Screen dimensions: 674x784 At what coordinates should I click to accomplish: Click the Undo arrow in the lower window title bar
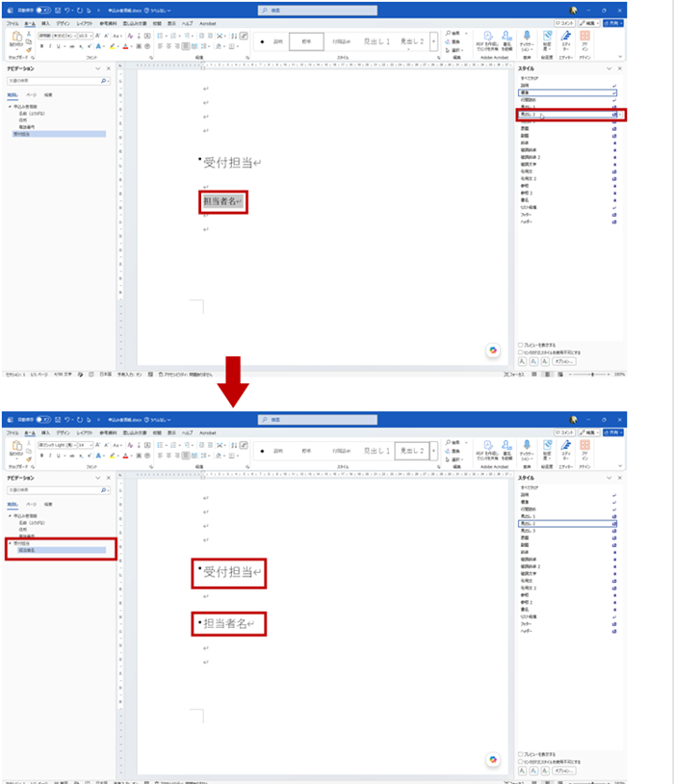point(67,420)
